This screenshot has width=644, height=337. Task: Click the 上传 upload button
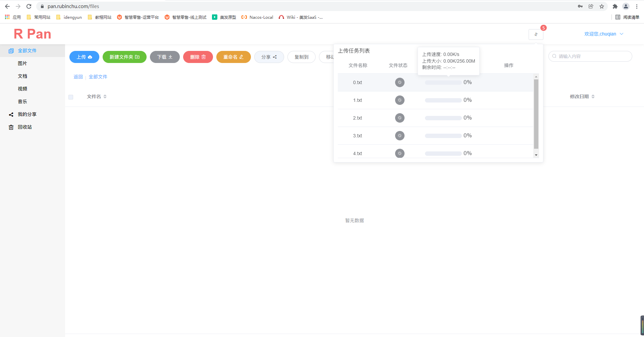coord(84,57)
